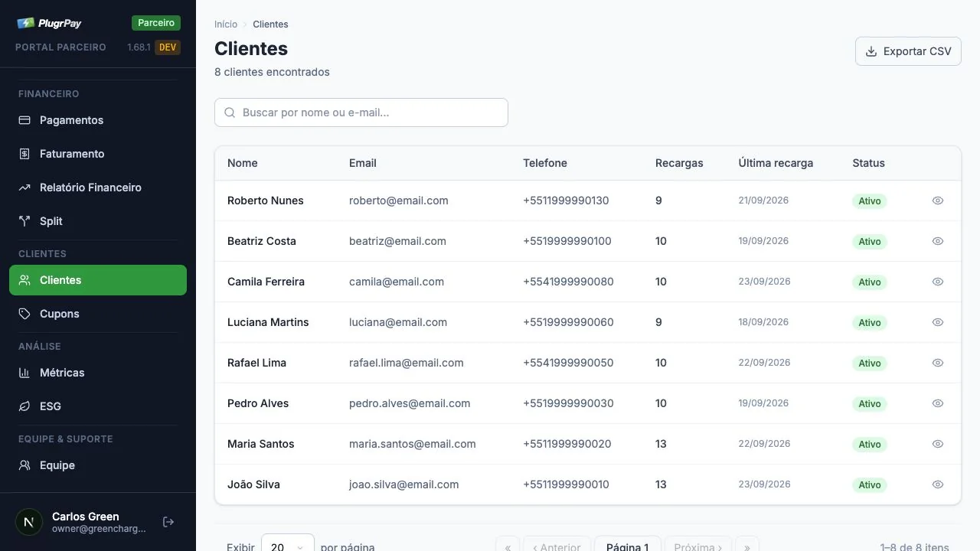This screenshot has width=980, height=551.
Task: Click the Telefone column header
Action: (545, 163)
